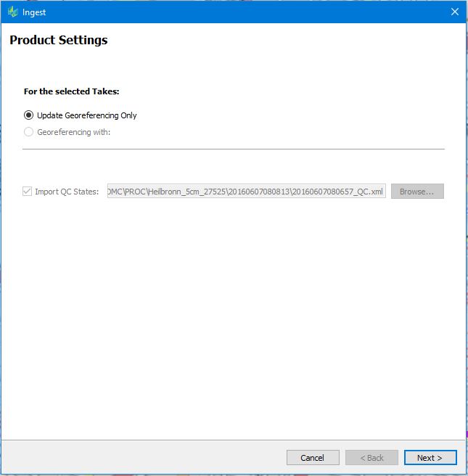
Task: Go to previous page with Back button
Action: point(371,457)
